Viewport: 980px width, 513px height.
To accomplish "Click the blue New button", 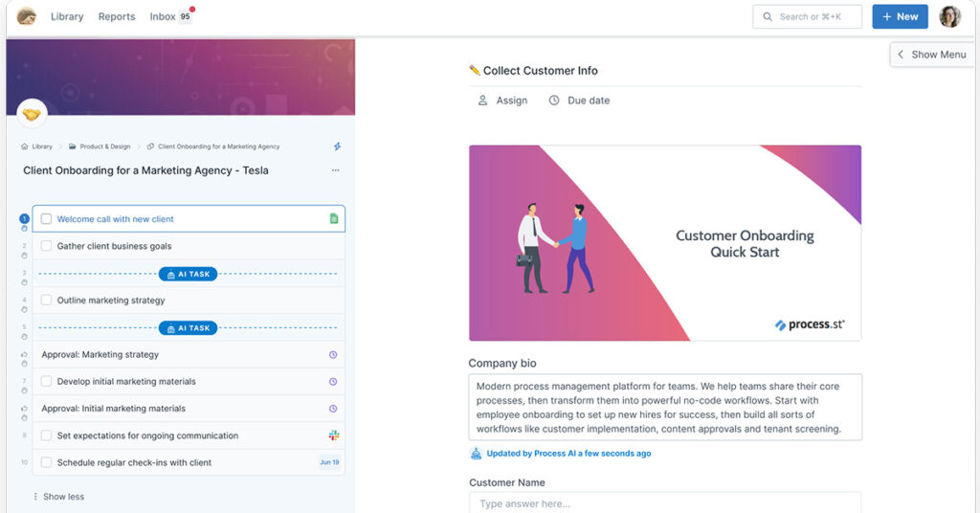I will [x=900, y=16].
